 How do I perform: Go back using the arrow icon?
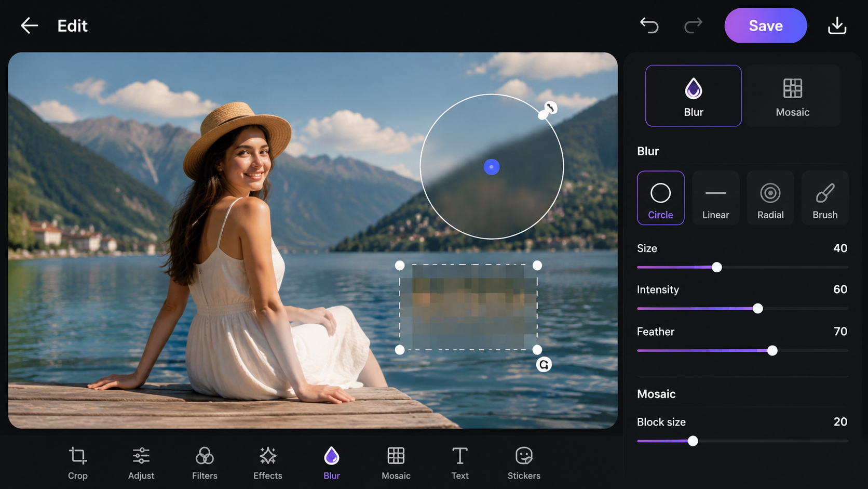(30, 25)
